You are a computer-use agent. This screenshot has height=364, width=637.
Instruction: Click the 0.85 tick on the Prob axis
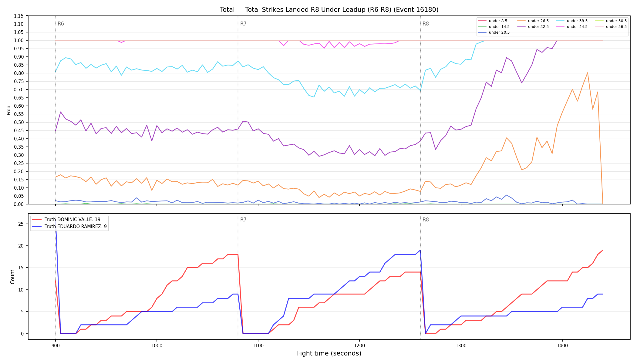click(19, 65)
